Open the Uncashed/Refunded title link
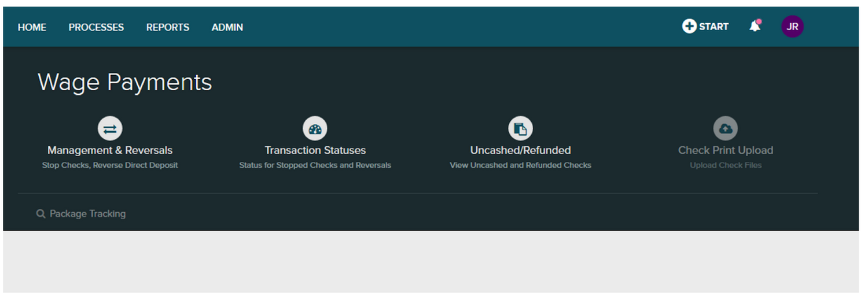868x303 pixels. click(520, 150)
